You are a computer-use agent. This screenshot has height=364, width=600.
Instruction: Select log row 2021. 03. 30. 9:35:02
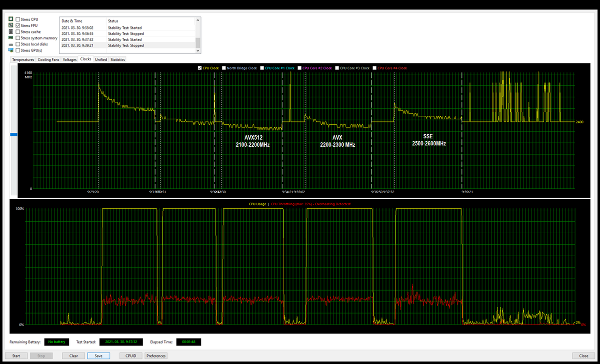(x=127, y=28)
